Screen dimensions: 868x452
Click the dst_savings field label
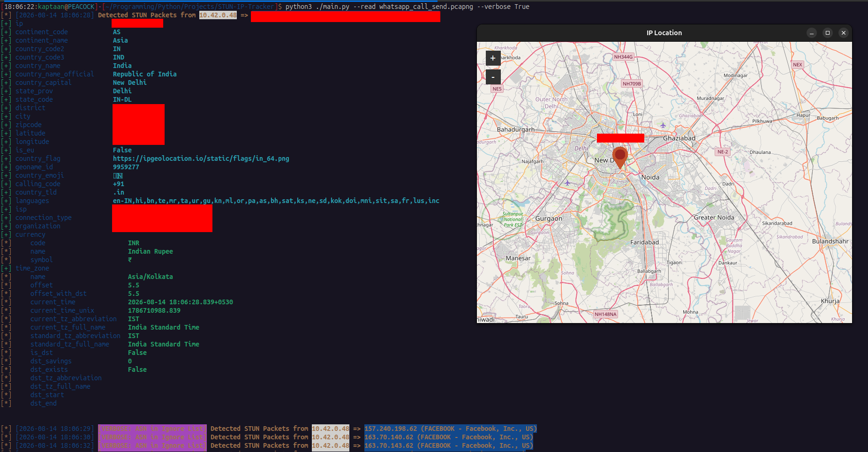coord(51,361)
